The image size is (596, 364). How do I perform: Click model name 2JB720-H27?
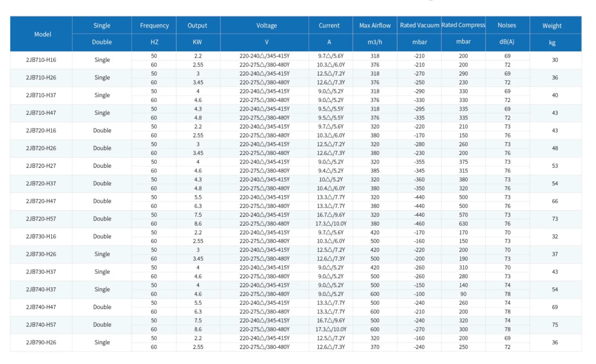(x=41, y=166)
